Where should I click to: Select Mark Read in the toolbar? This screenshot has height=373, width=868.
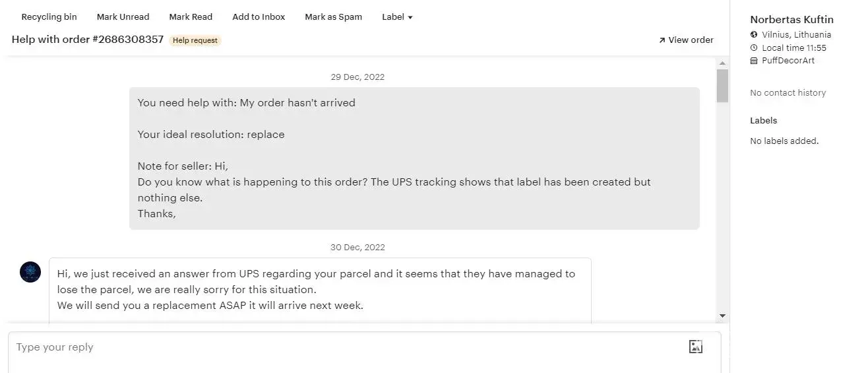coord(191,17)
